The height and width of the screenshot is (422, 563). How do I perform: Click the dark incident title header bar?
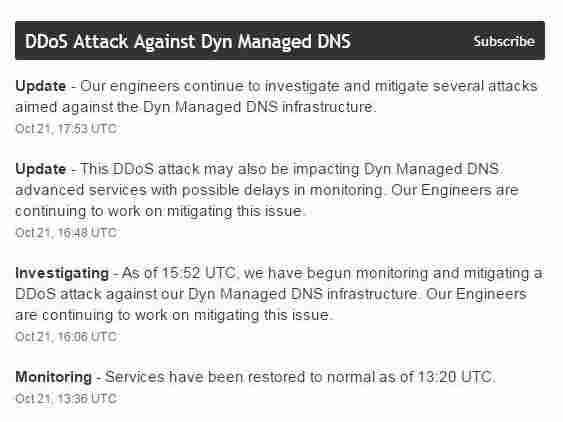pos(280,41)
